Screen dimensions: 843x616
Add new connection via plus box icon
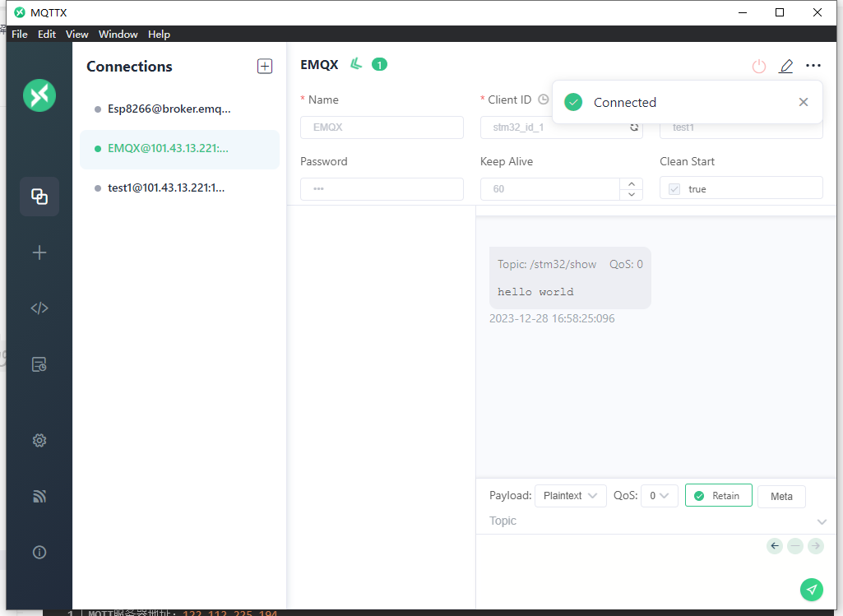[x=265, y=67]
